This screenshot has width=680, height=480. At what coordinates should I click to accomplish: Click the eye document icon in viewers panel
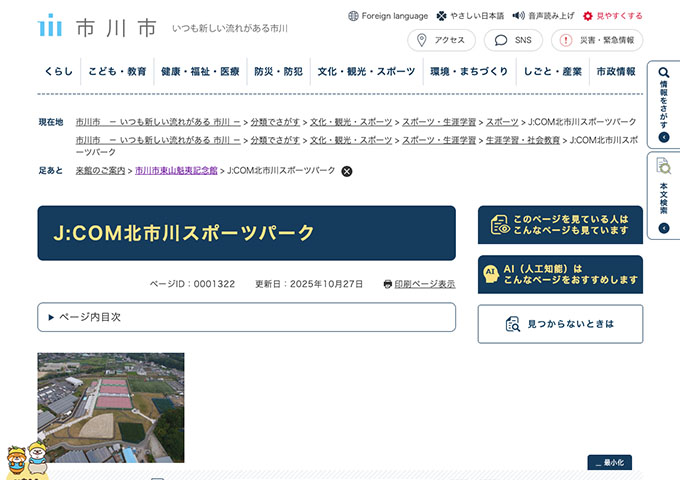(x=500, y=225)
